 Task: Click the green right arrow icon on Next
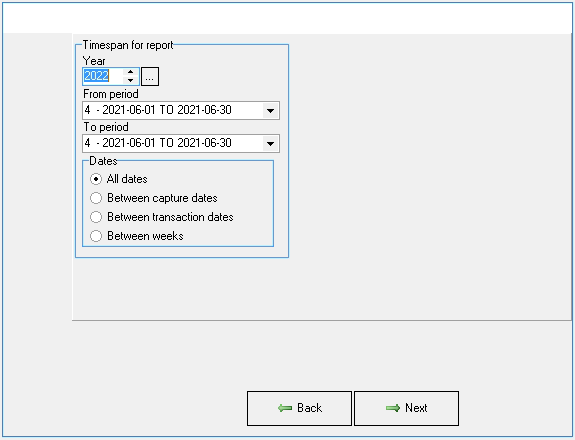click(x=393, y=408)
